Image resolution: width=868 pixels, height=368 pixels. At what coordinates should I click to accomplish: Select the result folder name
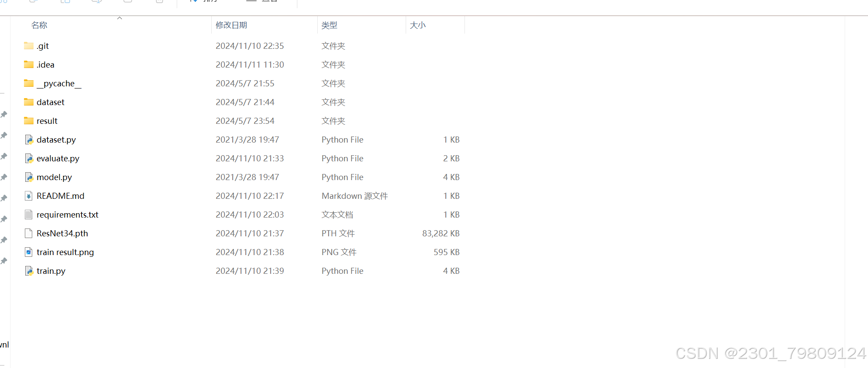tap(47, 121)
